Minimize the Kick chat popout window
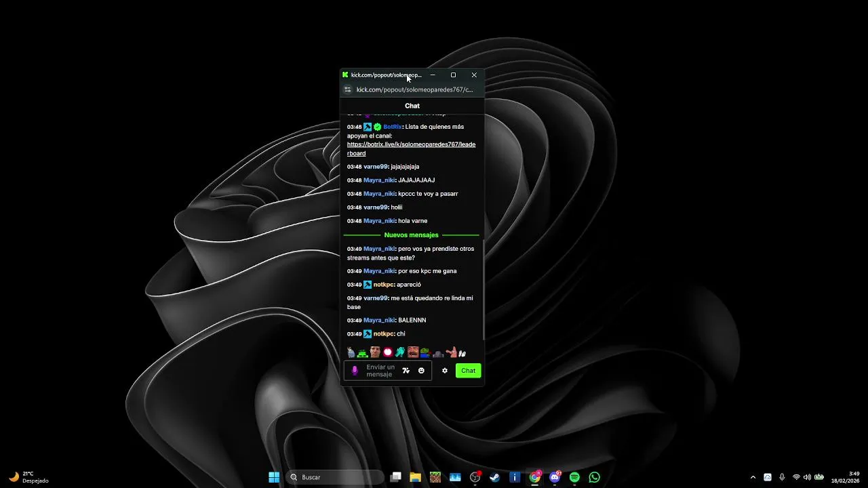The image size is (868, 488). (x=433, y=75)
